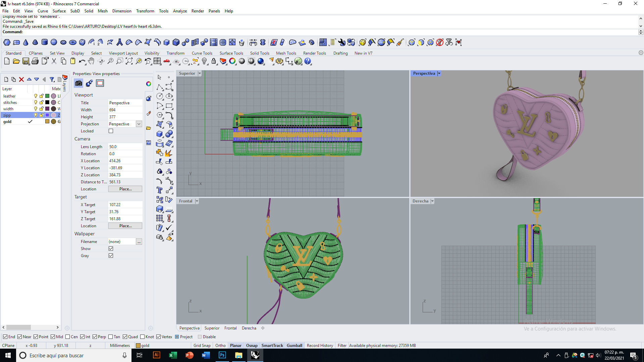
Task: Browse wallpaper filename with the ellipsis button
Action: (x=139, y=242)
